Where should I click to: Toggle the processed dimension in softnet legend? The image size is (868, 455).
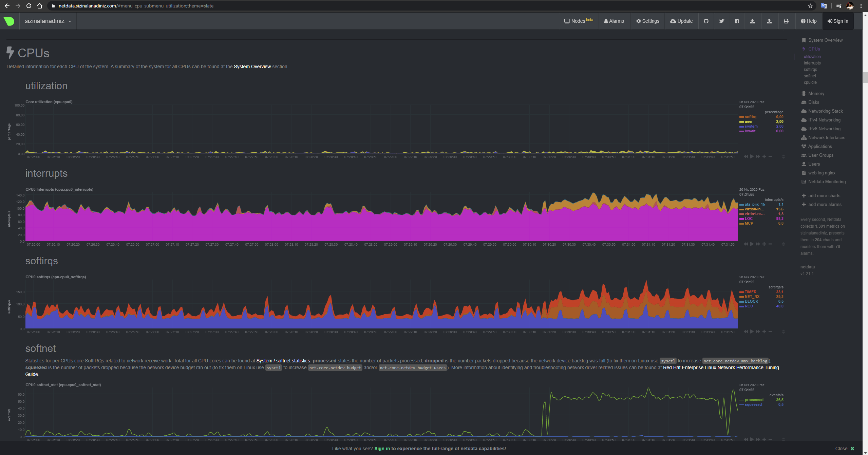pyautogui.click(x=754, y=400)
